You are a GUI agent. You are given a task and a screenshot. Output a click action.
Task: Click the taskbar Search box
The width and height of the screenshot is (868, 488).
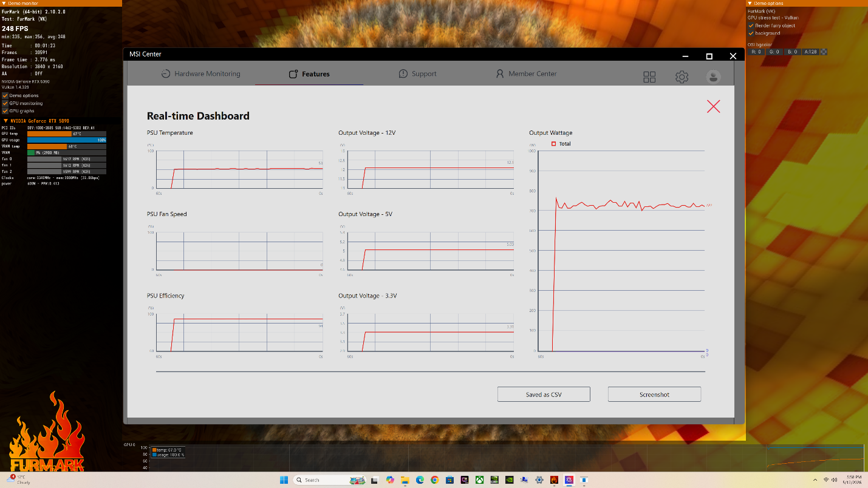point(330,480)
